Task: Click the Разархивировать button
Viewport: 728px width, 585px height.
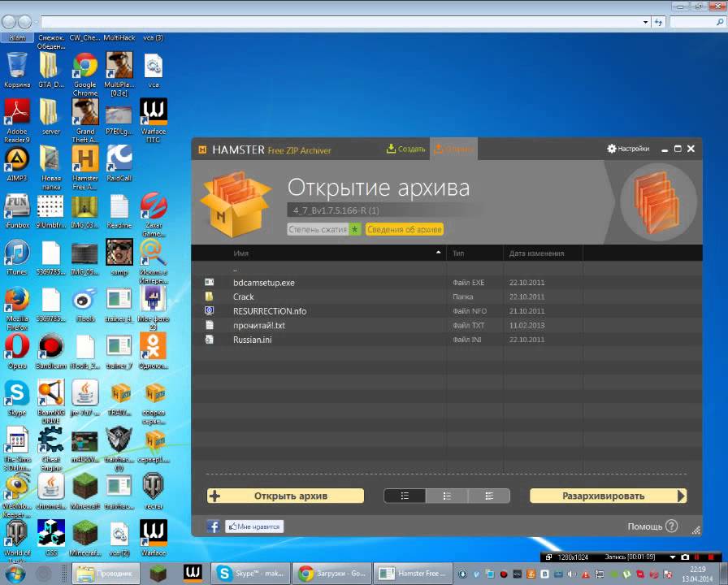Action: point(608,496)
